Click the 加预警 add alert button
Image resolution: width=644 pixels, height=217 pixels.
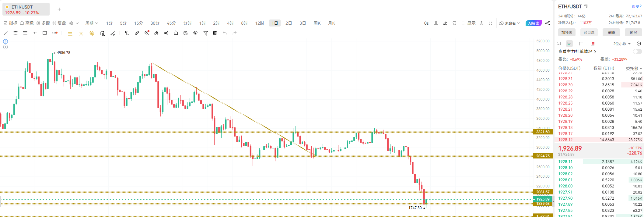[x=567, y=32]
